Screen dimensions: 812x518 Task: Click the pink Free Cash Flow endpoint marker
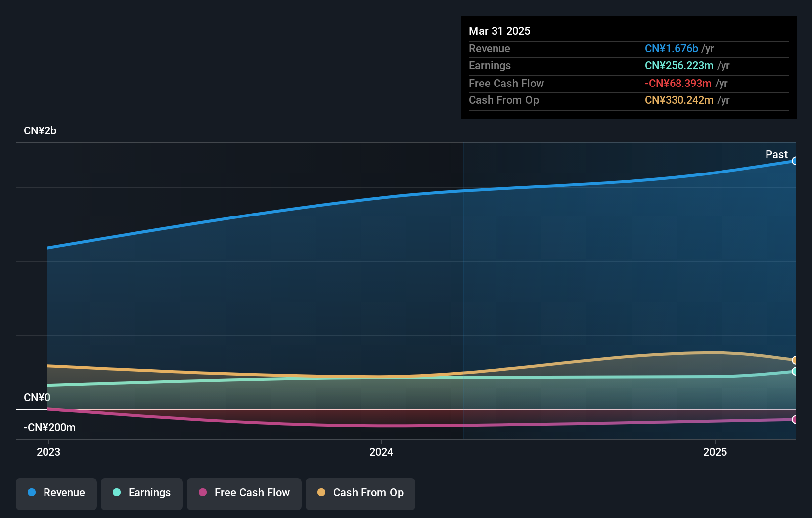point(795,420)
